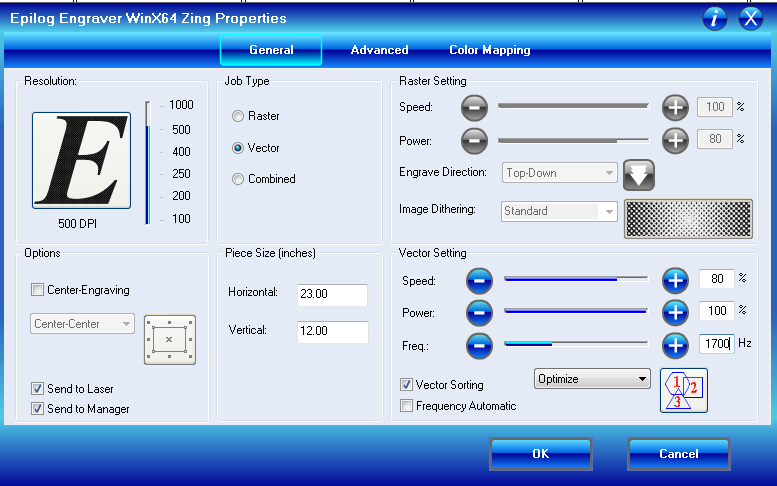Viewport: 777px width, 486px height.
Task: Click the Cancel button
Action: coord(678,454)
